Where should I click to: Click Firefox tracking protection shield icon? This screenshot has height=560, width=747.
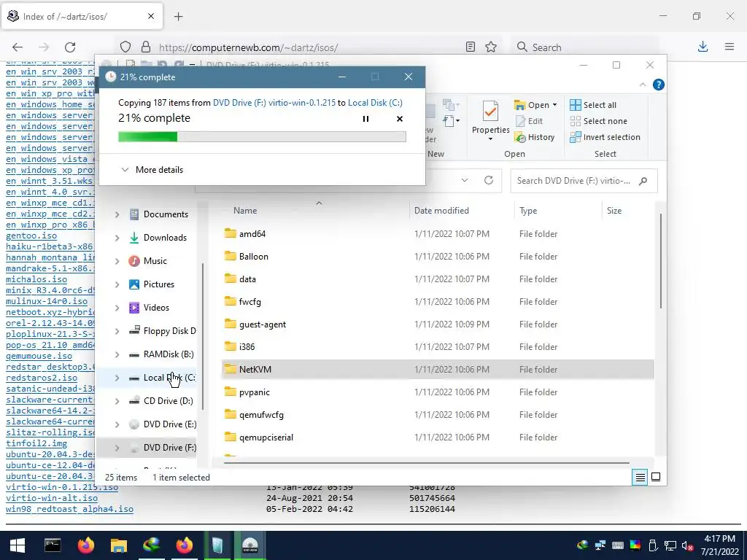pyautogui.click(x=125, y=47)
